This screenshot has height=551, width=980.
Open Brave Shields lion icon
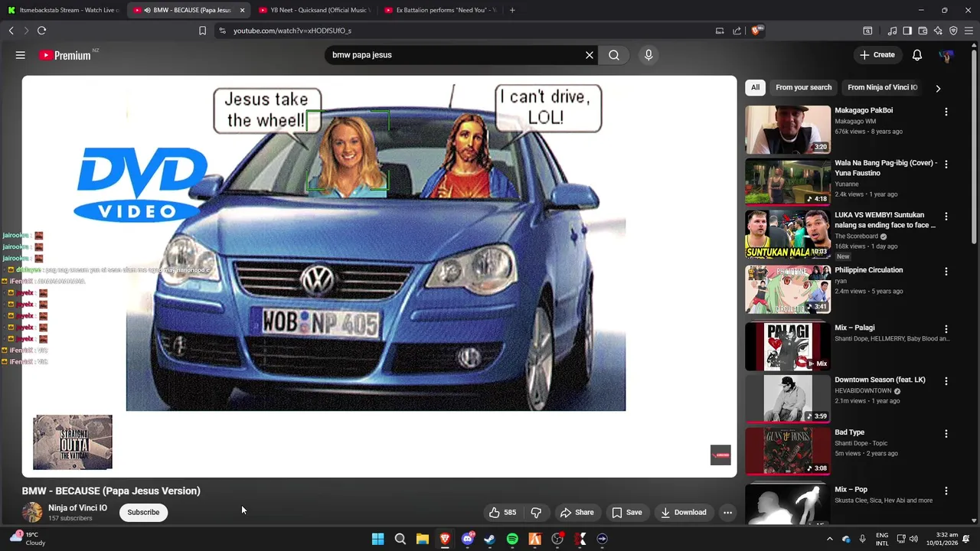[756, 31]
